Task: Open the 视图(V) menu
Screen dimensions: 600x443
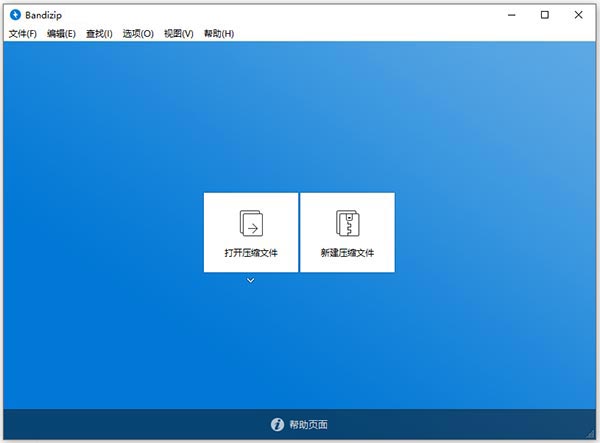Action: (x=178, y=34)
